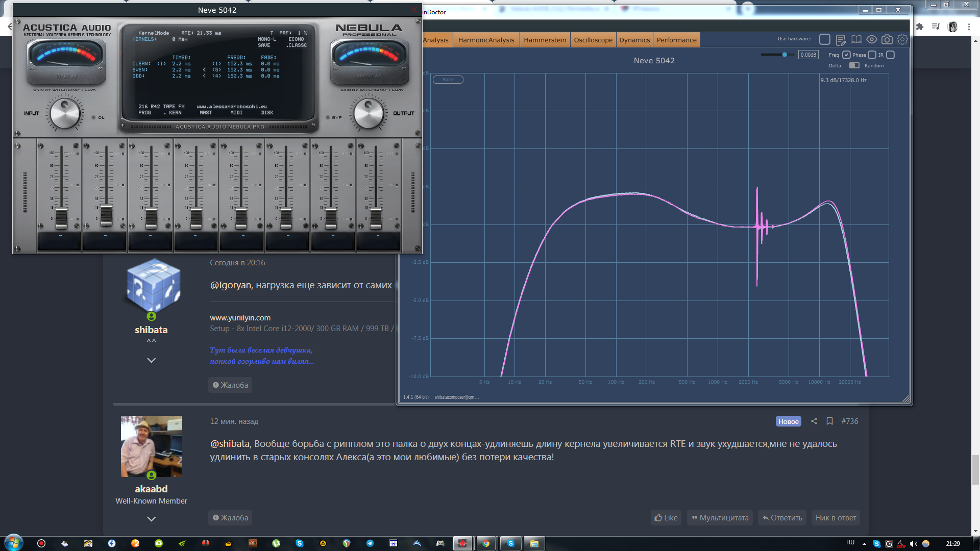The height and width of the screenshot is (551, 980).
Task: Report shibata's post with Жалоба
Action: 230,385
